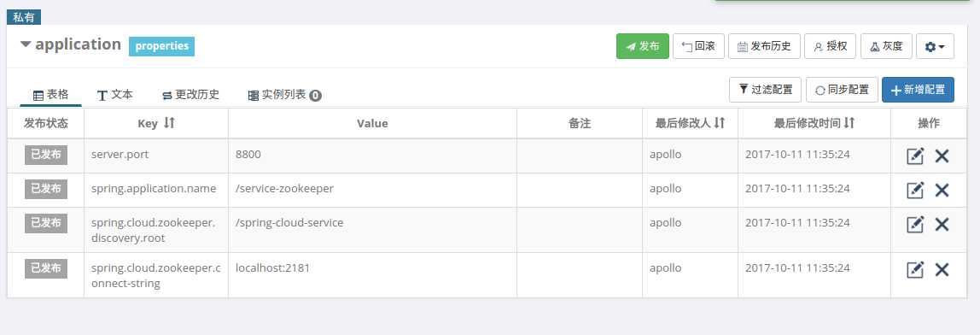
Task: Sort table by Key column
Action: tap(169, 123)
